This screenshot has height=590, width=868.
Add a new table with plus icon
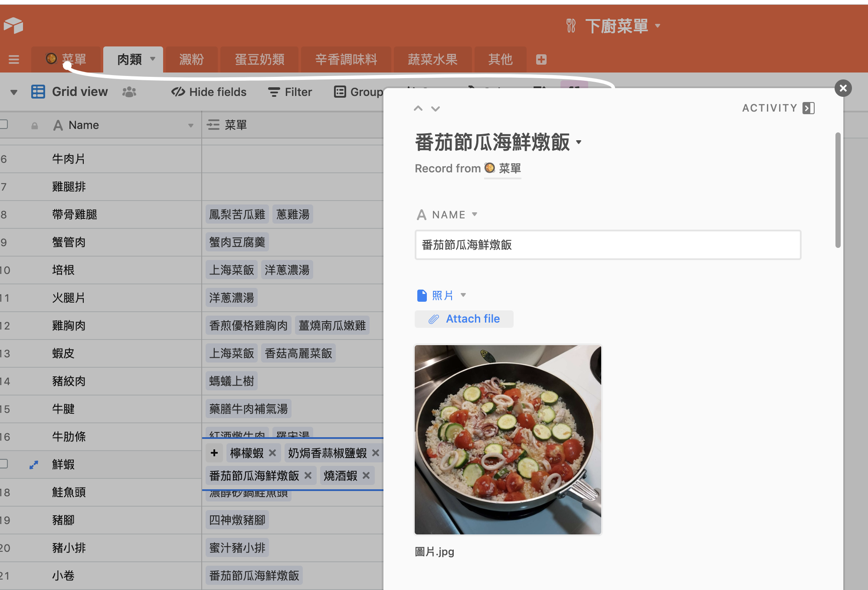tap(541, 59)
